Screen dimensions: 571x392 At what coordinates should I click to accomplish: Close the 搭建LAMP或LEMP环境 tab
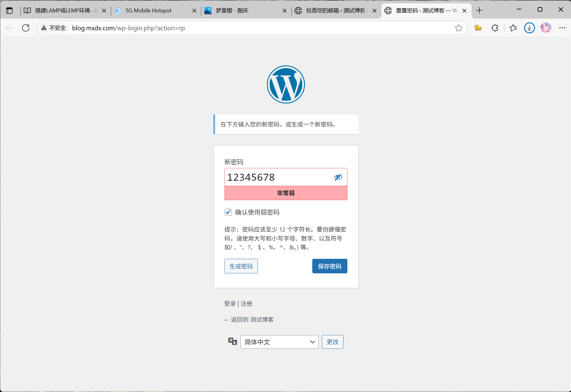tap(104, 11)
